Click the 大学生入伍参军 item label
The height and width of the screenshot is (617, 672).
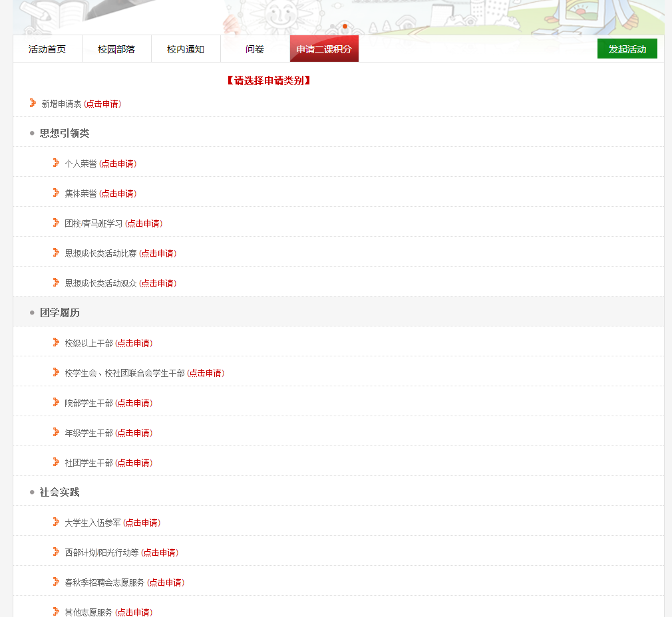(92, 523)
